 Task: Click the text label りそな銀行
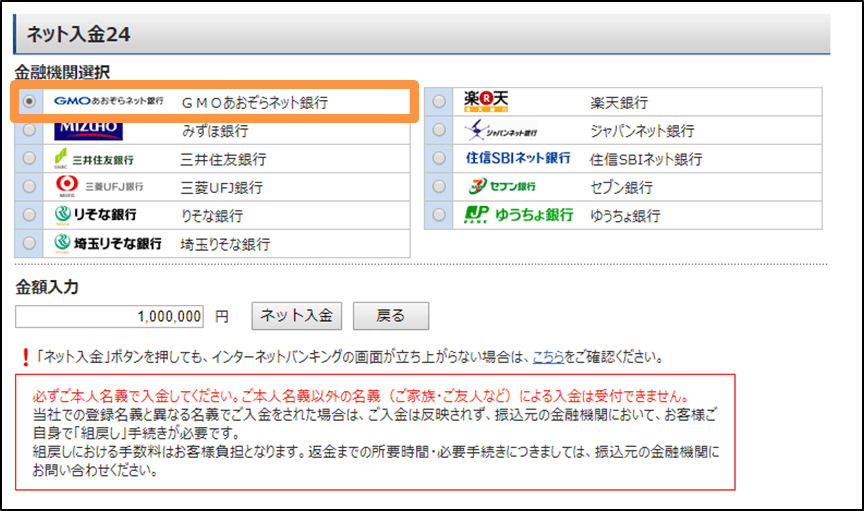point(212,216)
